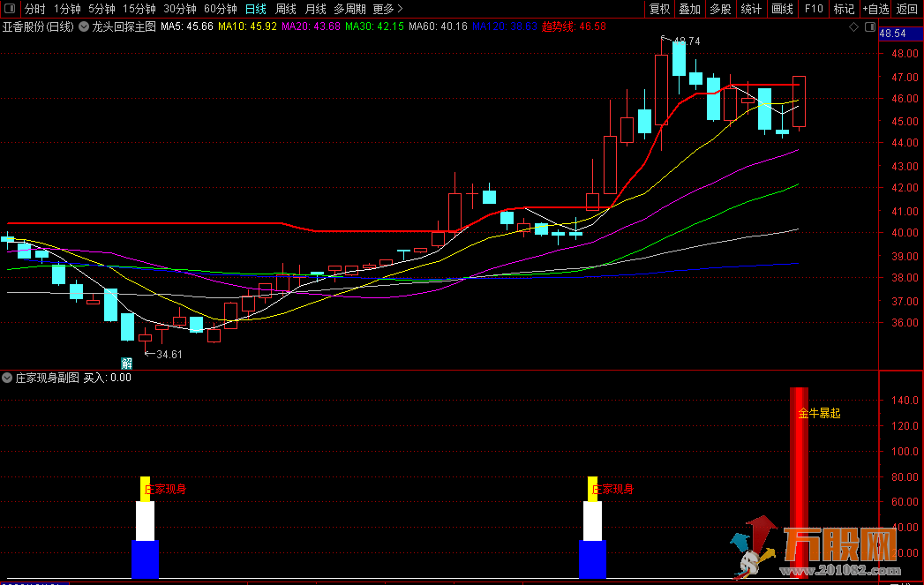This screenshot has width=924, height=585.
Task: Toggle the left sidebar panel icon
Action: [10, 9]
